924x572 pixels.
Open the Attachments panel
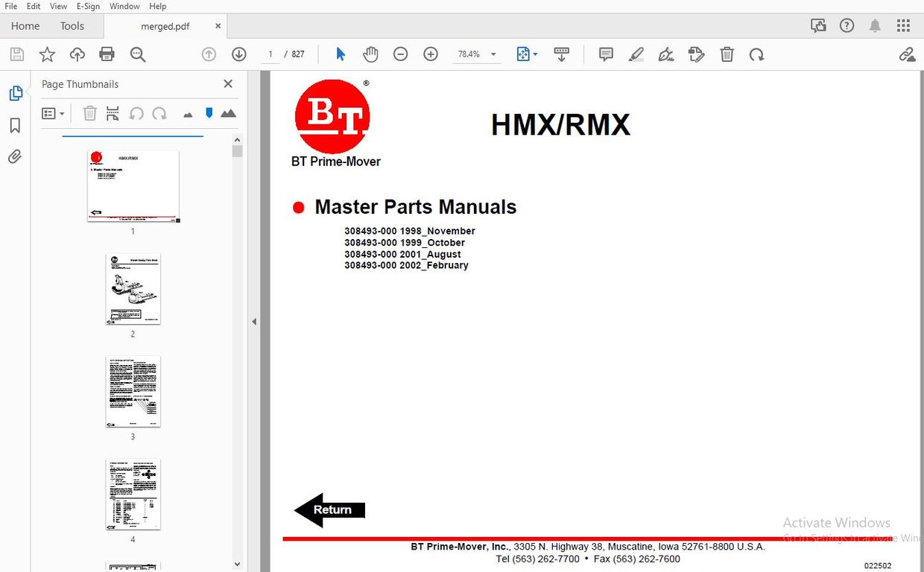16,156
